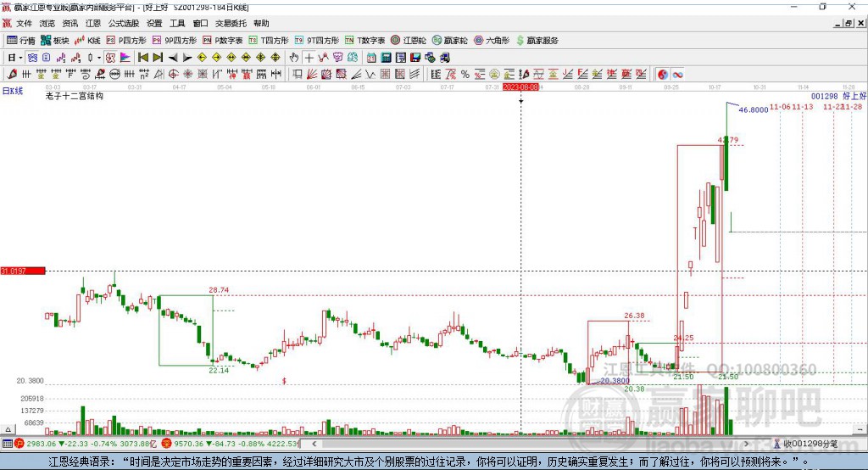Expand the 日 period dropdown

click(14, 58)
